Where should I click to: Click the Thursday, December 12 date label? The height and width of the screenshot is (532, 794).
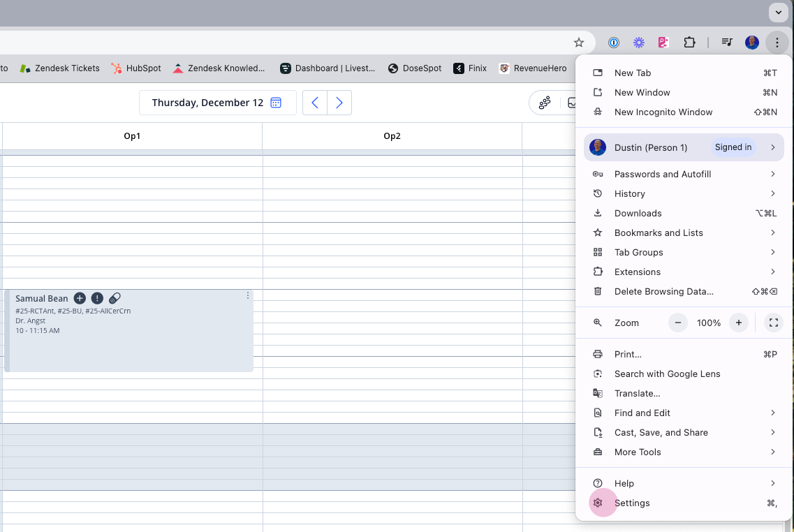207,103
